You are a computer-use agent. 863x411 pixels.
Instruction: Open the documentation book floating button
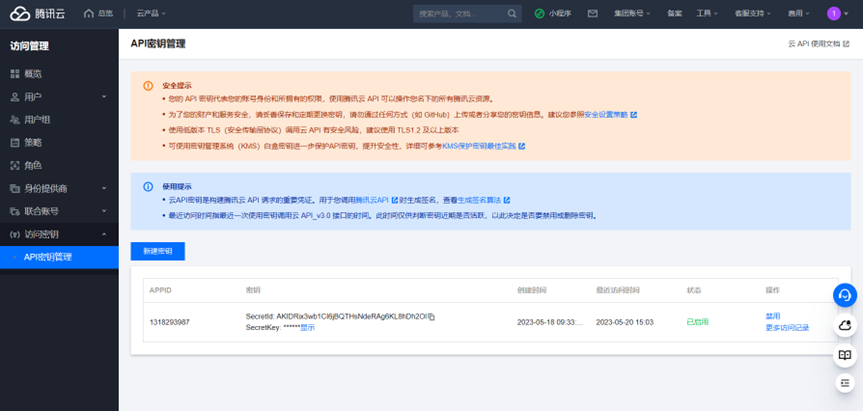(x=845, y=355)
